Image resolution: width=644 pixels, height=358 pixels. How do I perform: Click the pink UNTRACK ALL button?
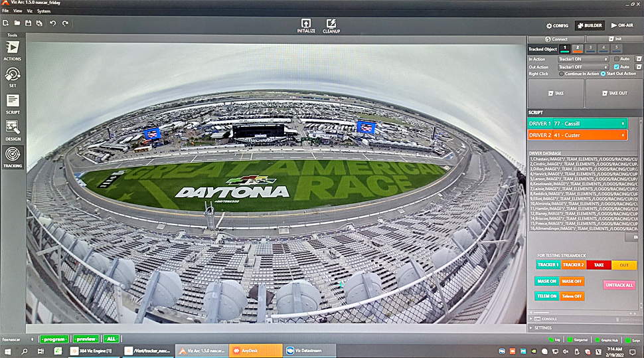point(619,285)
